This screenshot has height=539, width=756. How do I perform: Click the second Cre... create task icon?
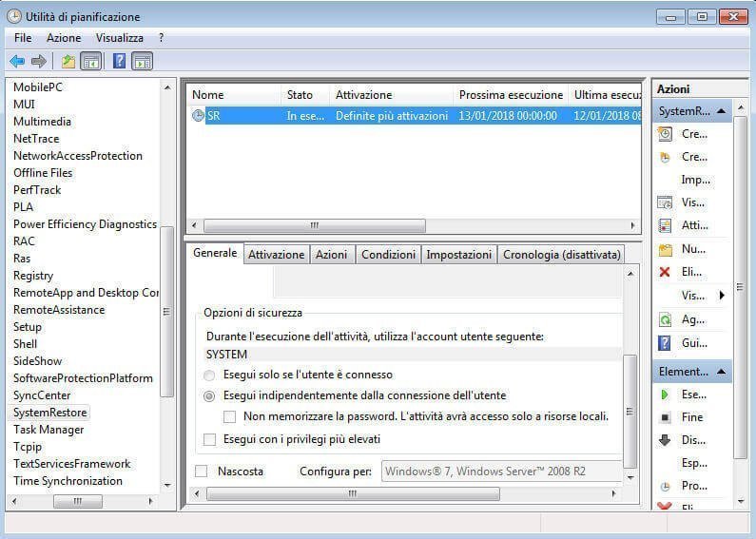click(x=665, y=157)
